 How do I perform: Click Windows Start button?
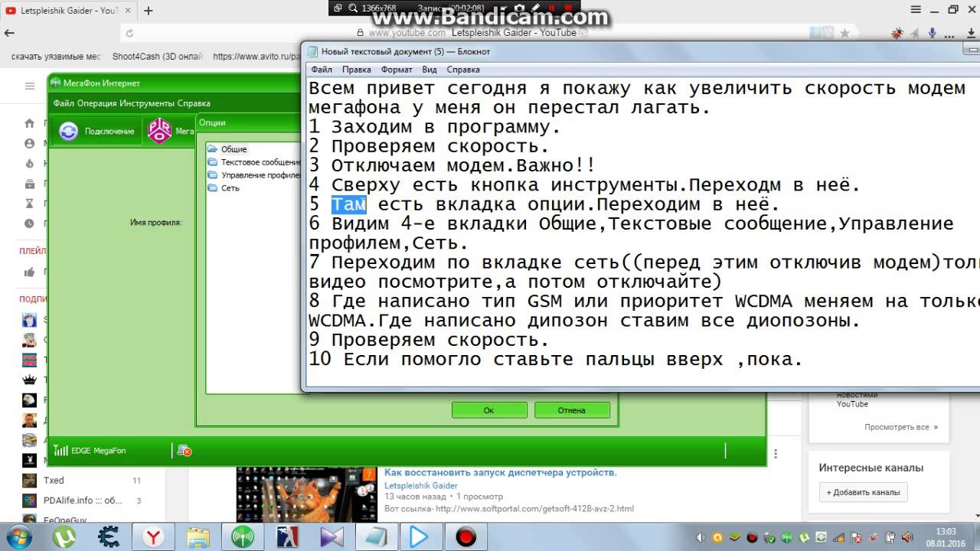pos(18,536)
